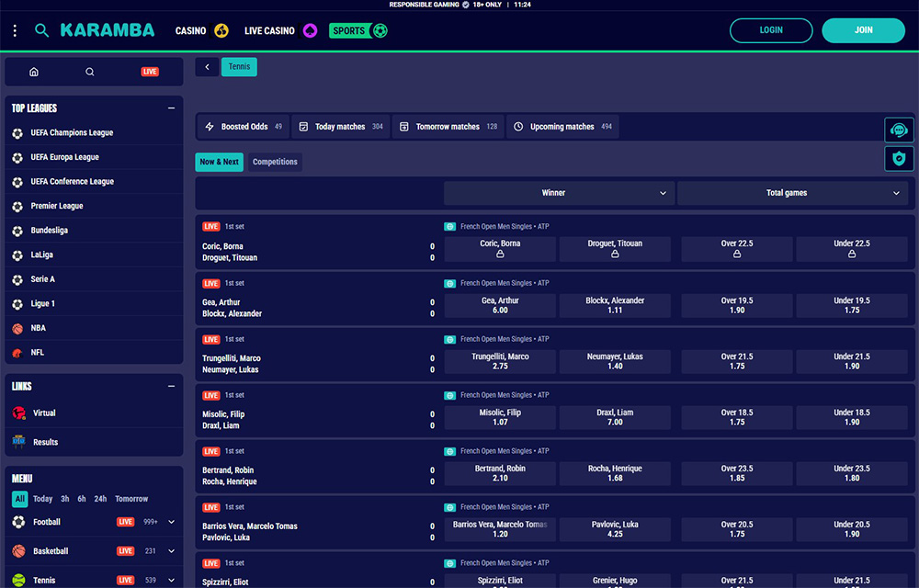Go to Karamba logo homepage
This screenshot has height=588, width=919.
[x=108, y=30]
